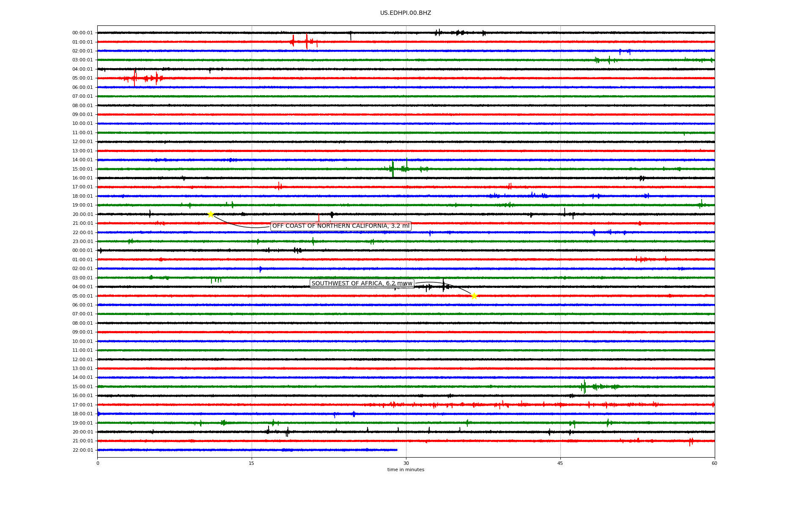Image resolution: width=812 pixels, height=508 pixels.
Task: Click the 'time in minutes' axis label
Action: pos(406,470)
